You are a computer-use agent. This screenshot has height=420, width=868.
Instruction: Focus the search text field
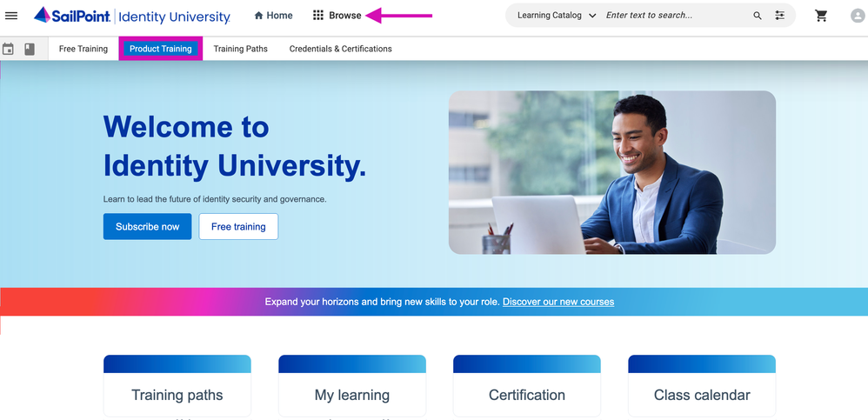674,16
